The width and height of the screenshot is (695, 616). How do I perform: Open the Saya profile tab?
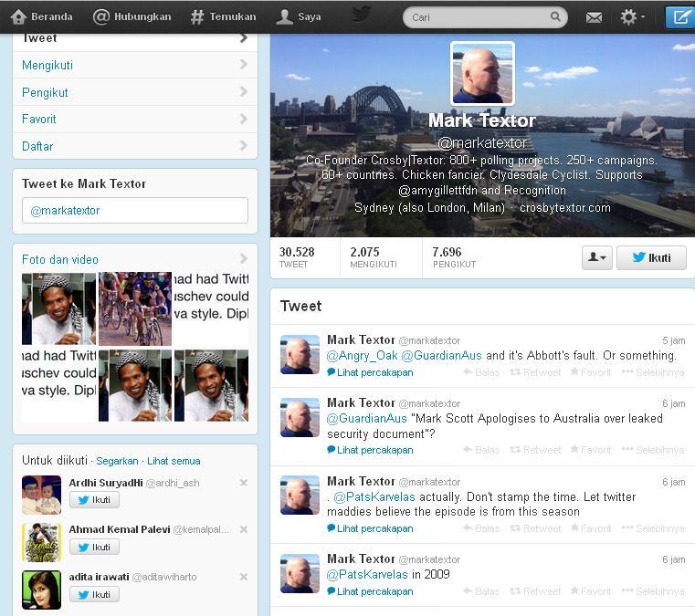point(299,16)
